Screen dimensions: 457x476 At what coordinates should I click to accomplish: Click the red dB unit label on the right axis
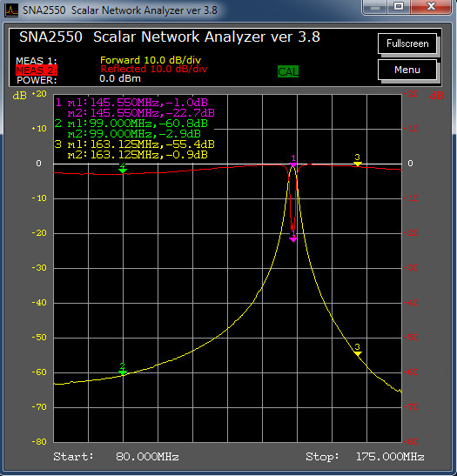pyautogui.click(x=436, y=96)
